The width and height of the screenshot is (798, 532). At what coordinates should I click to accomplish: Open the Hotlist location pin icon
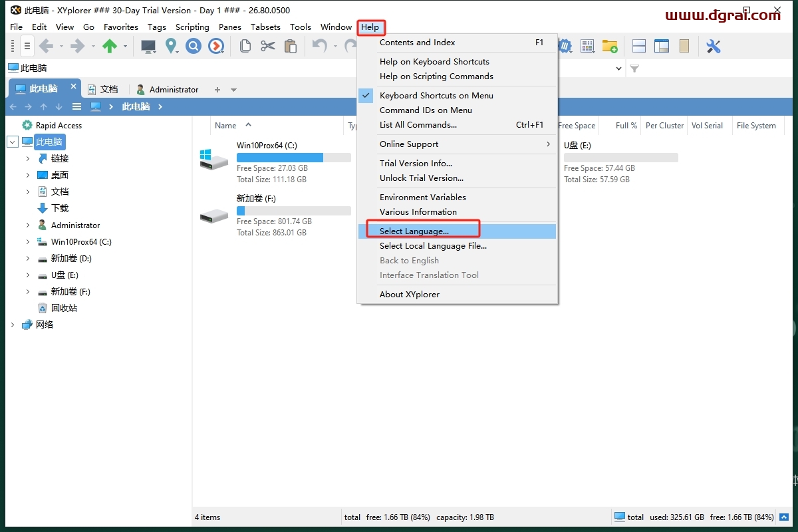(172, 46)
